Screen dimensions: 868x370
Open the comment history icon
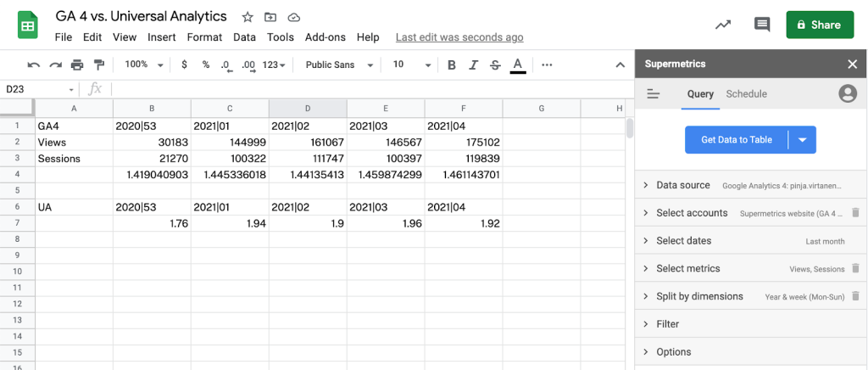(x=762, y=25)
